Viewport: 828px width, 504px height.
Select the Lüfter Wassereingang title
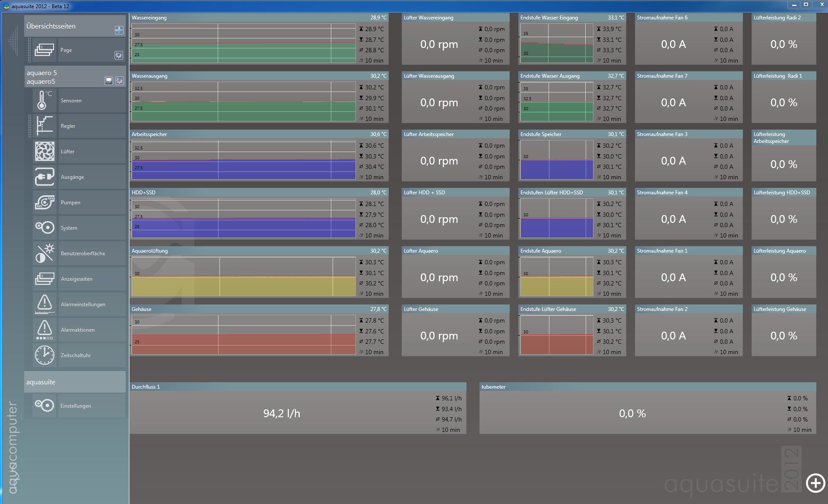point(428,18)
